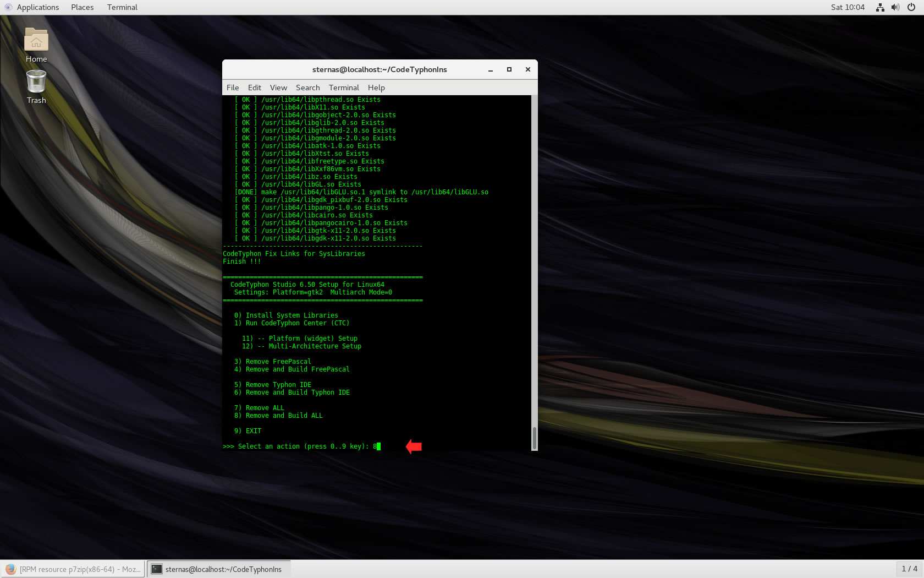This screenshot has width=924, height=578.
Task: Open the Trash desktop icon
Action: click(36, 87)
